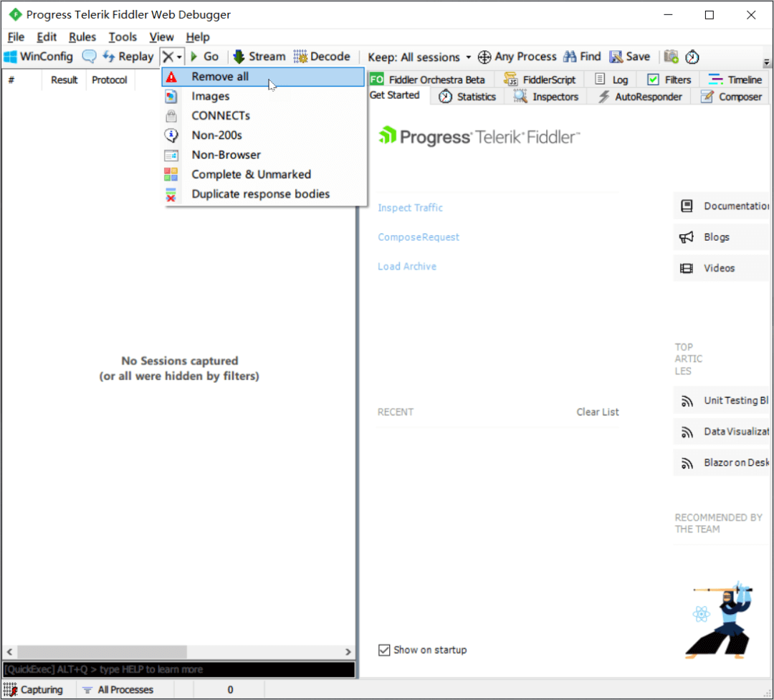774x700 pixels.
Task: Sort by Protocol column header
Action: (109, 80)
